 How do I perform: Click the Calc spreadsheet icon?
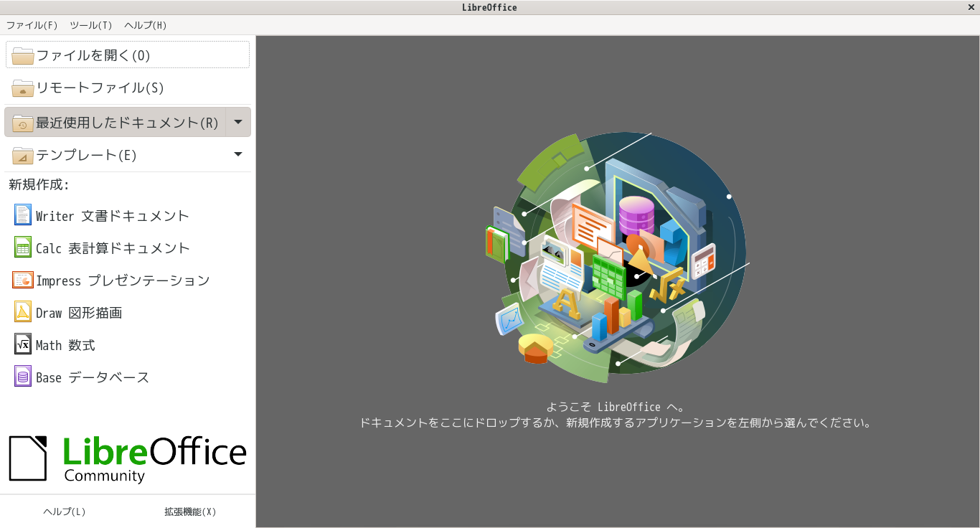click(23, 247)
